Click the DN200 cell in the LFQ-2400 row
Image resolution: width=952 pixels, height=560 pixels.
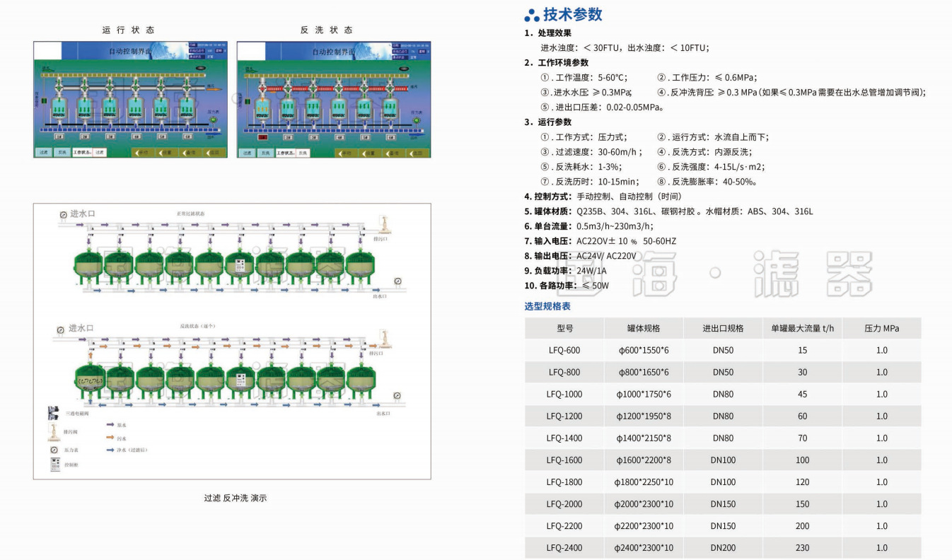point(723,548)
